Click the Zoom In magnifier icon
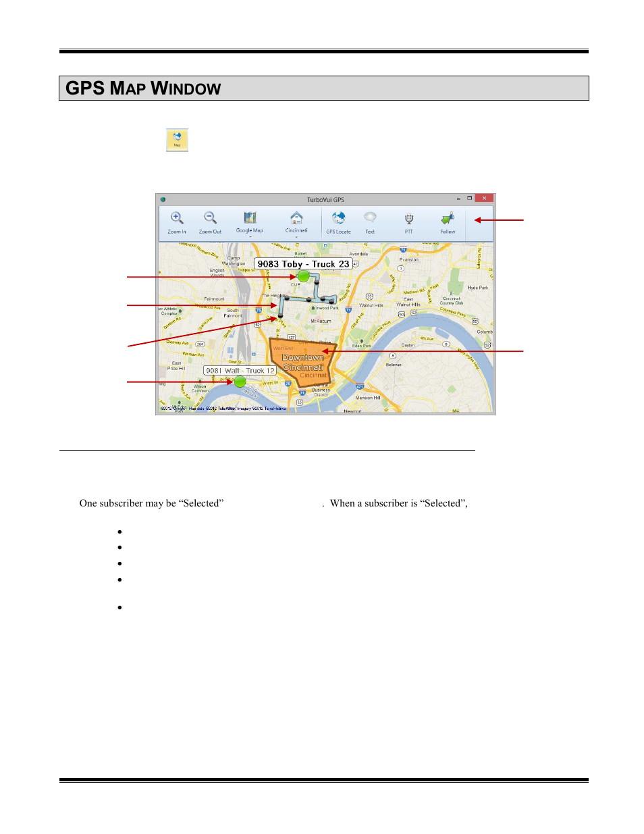Screen dimensions: 644x834 (177, 218)
